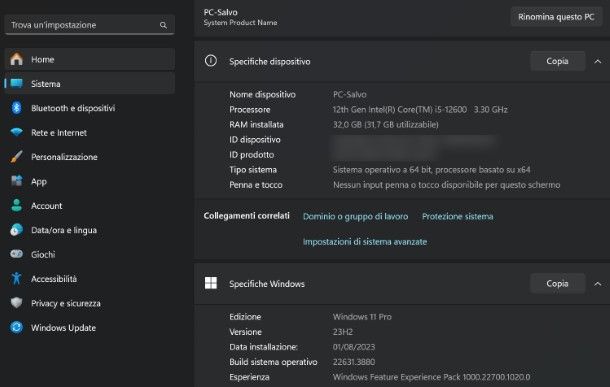Viewport: 610px width, 387px height.
Task: Open Impostazioni di sistema avanzate link
Action: pos(365,242)
